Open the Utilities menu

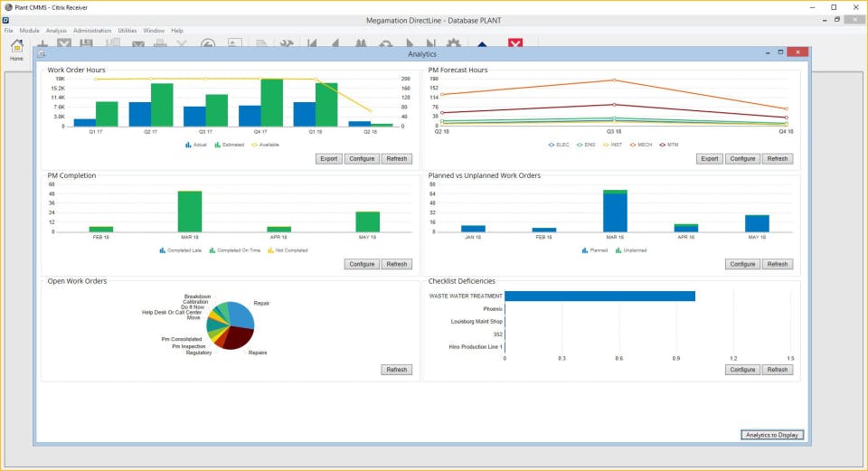(127, 31)
